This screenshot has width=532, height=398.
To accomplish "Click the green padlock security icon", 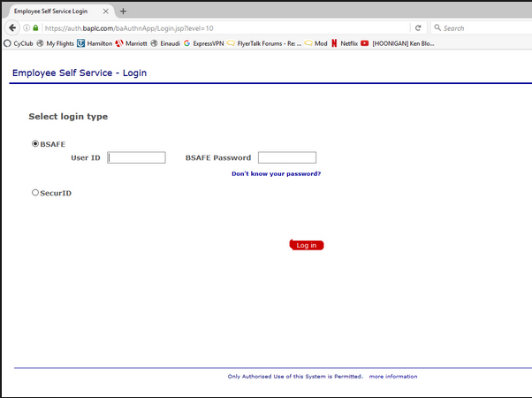I will coord(35,27).
